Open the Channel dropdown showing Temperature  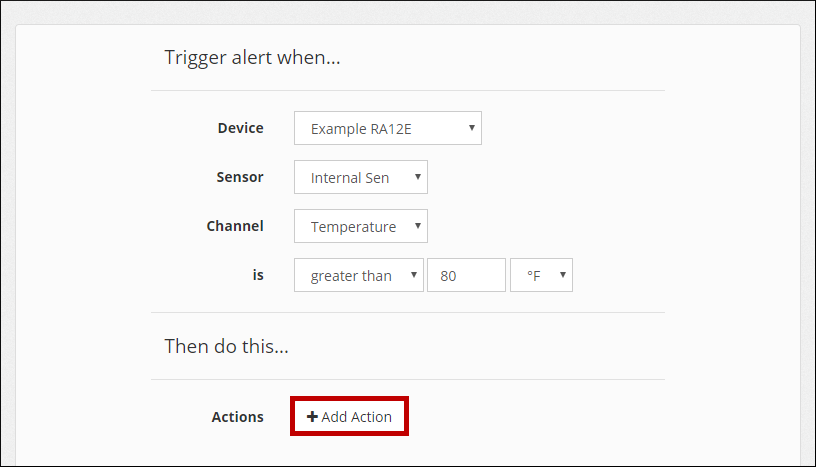click(x=361, y=226)
